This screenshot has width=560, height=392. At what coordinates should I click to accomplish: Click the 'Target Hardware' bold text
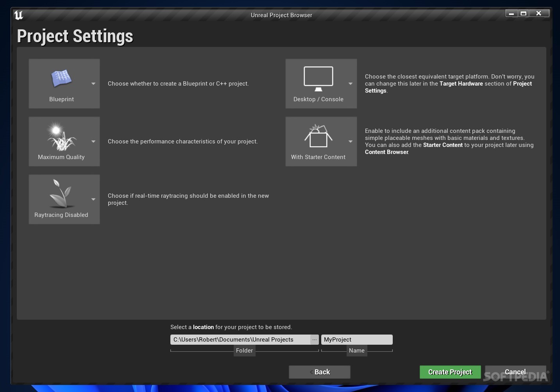point(461,84)
